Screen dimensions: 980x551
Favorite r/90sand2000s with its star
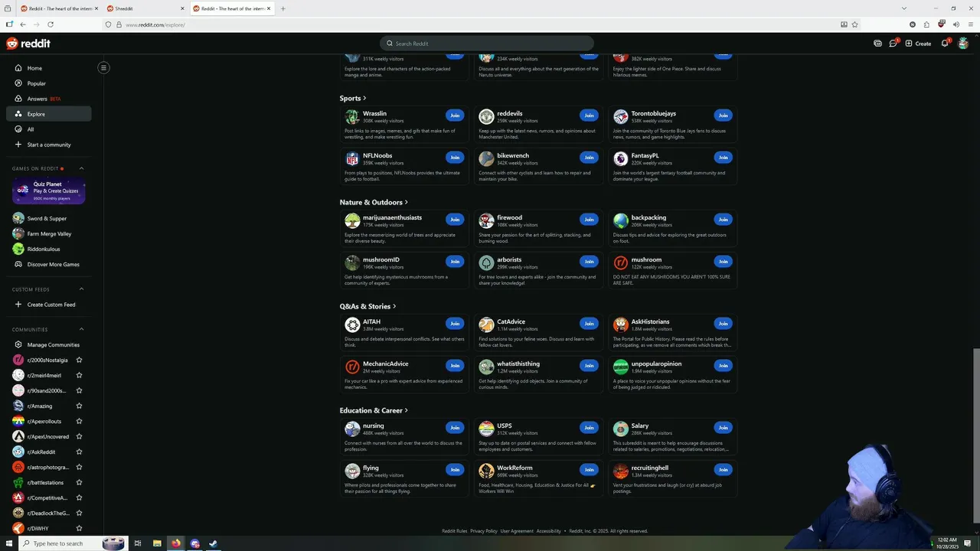[79, 390]
